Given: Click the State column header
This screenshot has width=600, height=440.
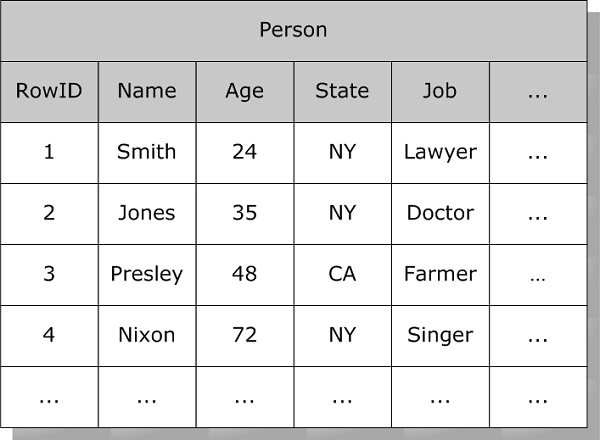Looking at the screenshot, I should pyautogui.click(x=342, y=91).
